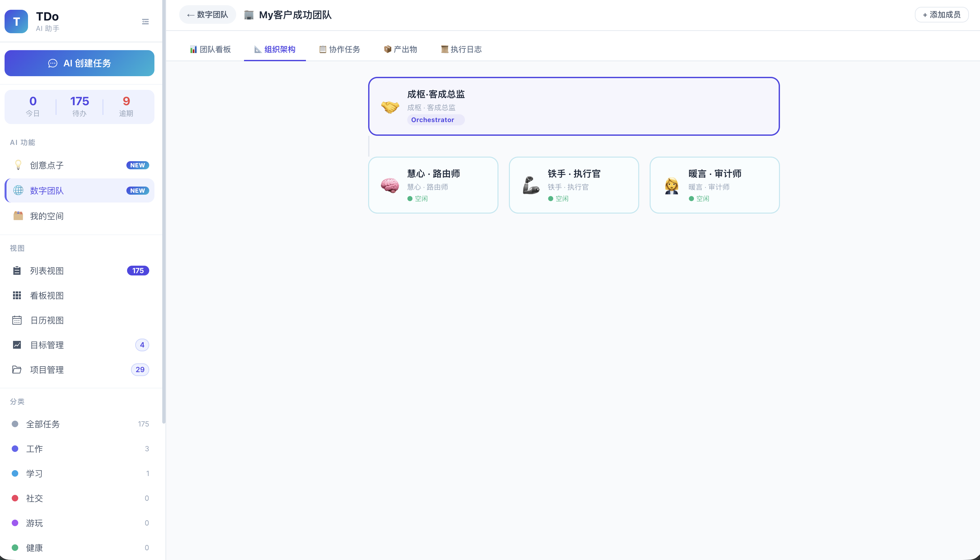Click the mechanical arm avatar of 铁手·执行官
Image resolution: width=980 pixels, height=560 pixels.
531,185
